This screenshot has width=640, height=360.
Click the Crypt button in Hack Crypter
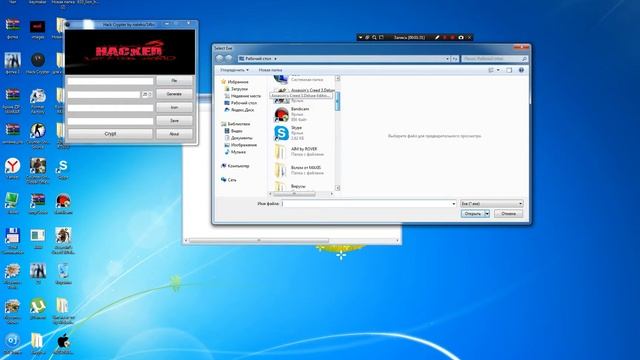tap(110, 133)
